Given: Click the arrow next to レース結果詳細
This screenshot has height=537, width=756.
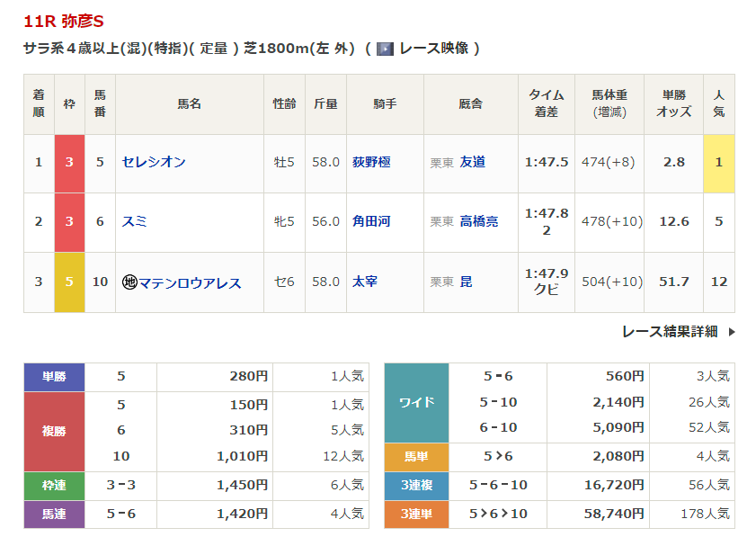Looking at the screenshot, I should click(x=731, y=332).
